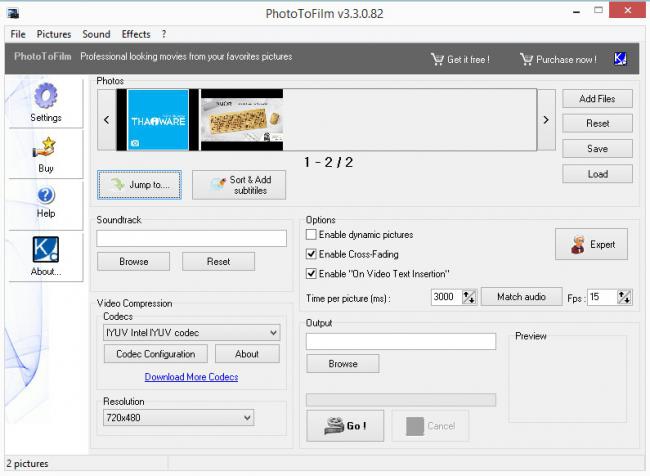650x476 pixels.
Task: Browse for a soundtrack file
Action: [133, 262]
